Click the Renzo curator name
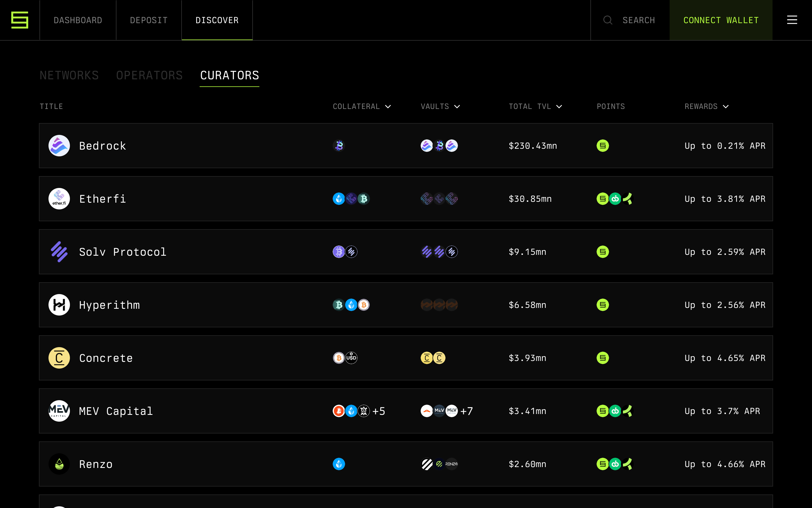This screenshot has width=812, height=508. (96, 464)
